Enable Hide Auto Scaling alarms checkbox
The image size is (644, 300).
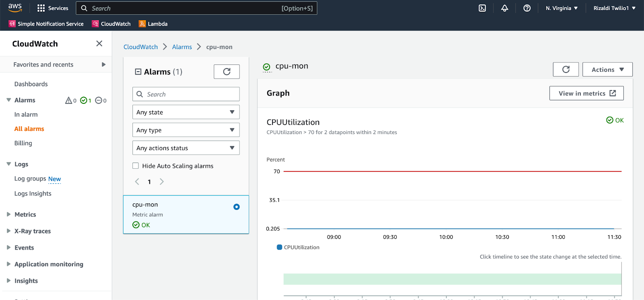(136, 166)
